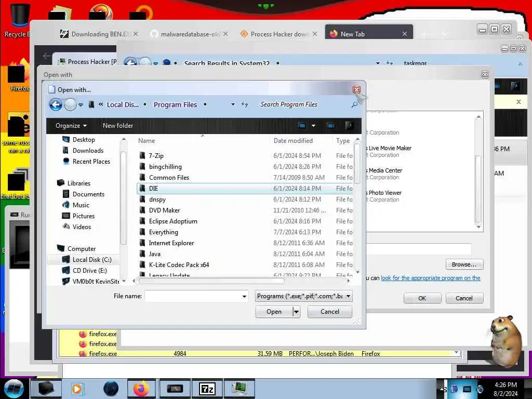532x399 pixels.
Task: Open the Windows Start orb
Action: pos(14,389)
